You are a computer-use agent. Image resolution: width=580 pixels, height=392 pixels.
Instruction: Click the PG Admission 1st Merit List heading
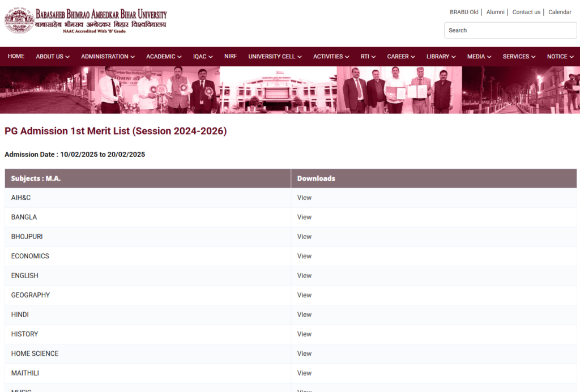pyautogui.click(x=116, y=131)
